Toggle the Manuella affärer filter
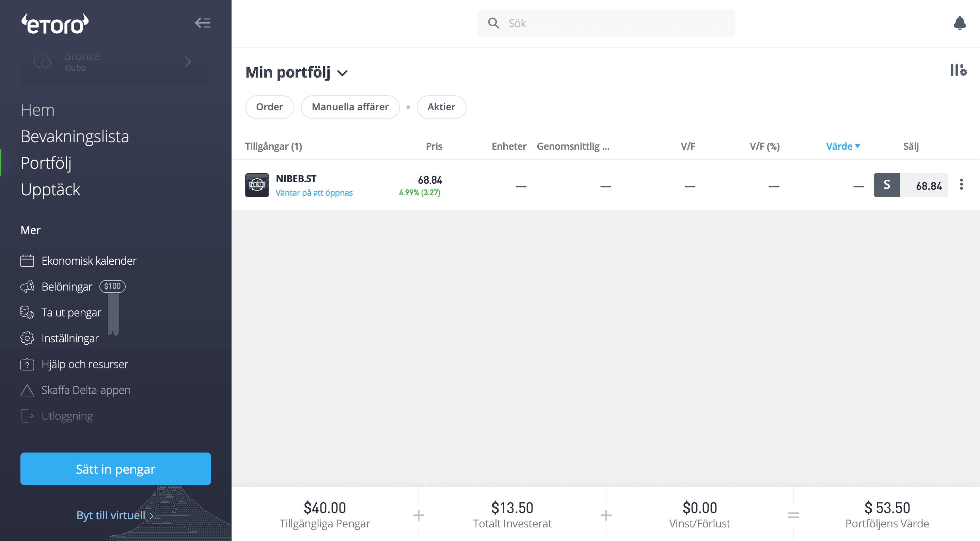 [350, 107]
